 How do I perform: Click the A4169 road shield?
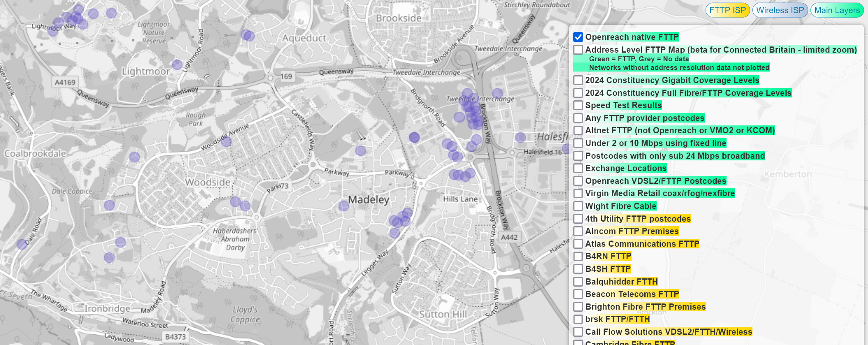[x=65, y=82]
